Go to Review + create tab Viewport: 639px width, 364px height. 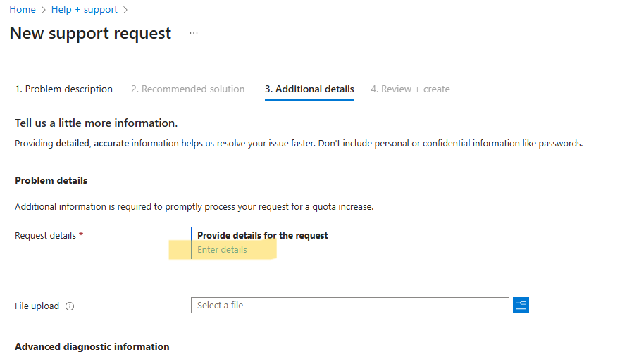pos(410,89)
